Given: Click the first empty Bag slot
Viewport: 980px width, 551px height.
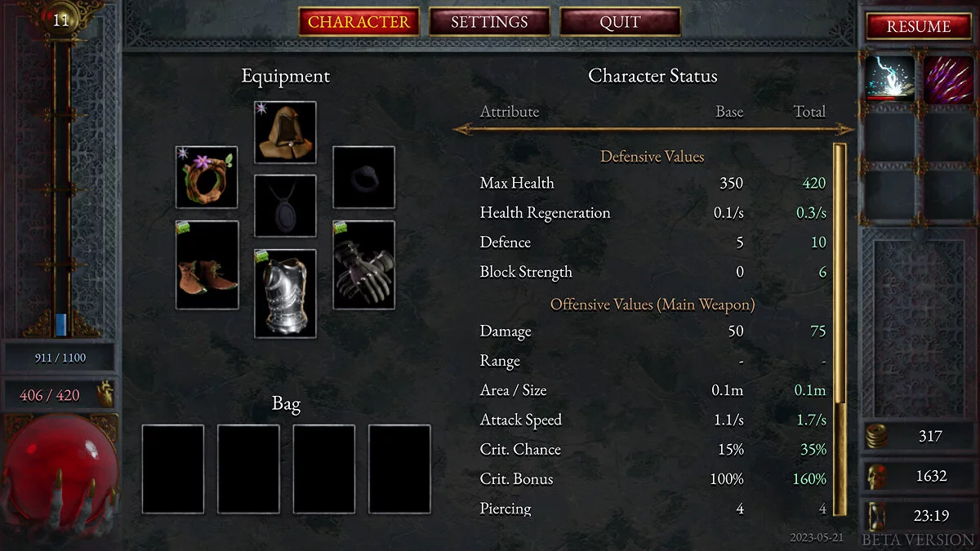Looking at the screenshot, I should coord(173,469).
